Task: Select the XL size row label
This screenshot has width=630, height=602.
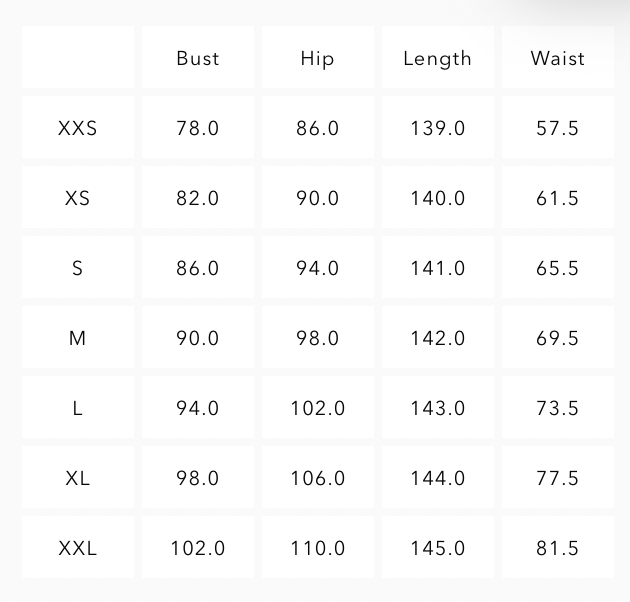Action: [x=77, y=478]
